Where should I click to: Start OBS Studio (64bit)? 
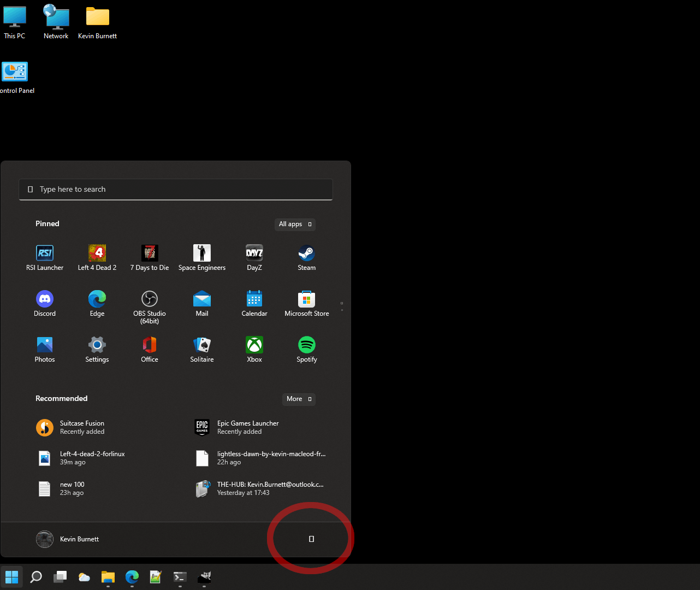pos(149,299)
